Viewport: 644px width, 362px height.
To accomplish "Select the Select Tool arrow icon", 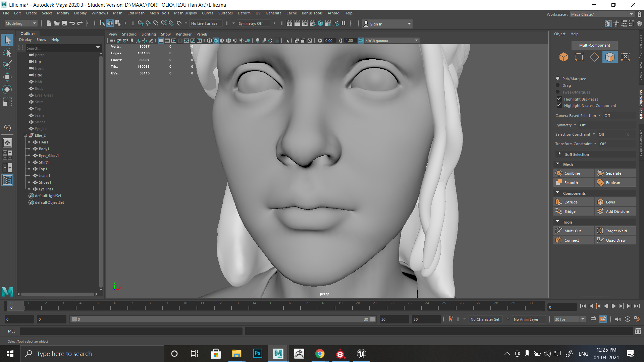I will tap(7, 40).
